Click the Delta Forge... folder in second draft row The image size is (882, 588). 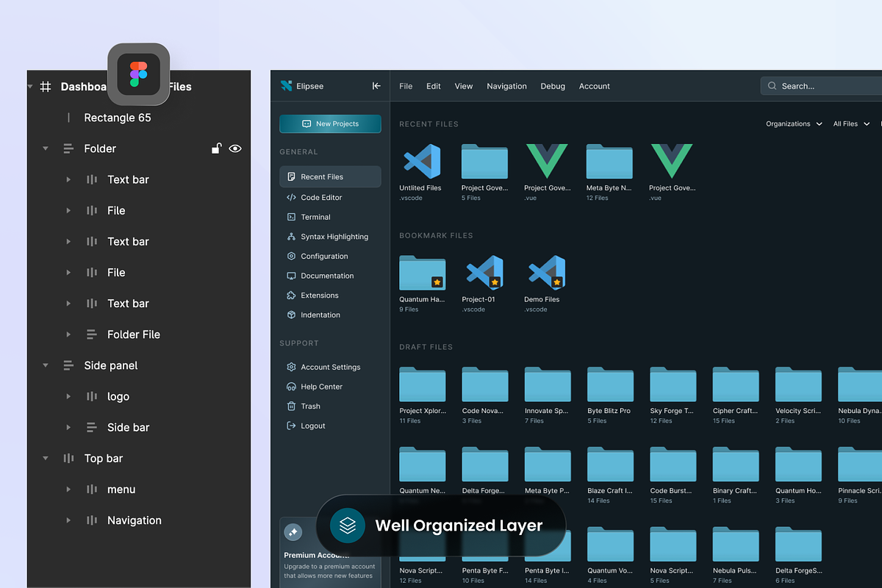(484, 465)
